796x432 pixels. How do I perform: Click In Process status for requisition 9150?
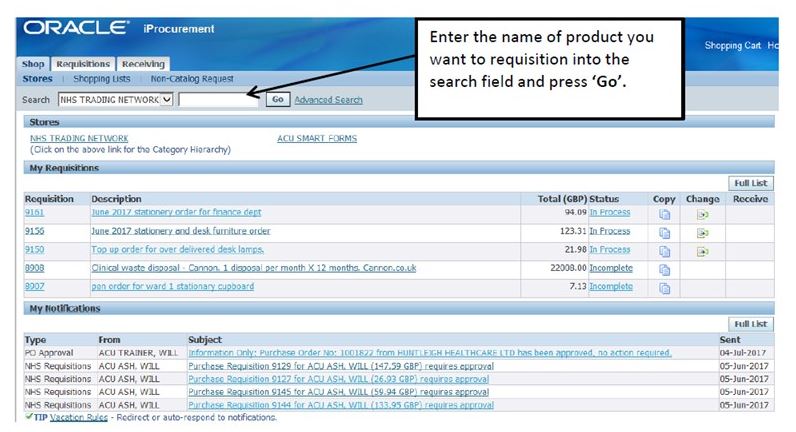(x=610, y=249)
